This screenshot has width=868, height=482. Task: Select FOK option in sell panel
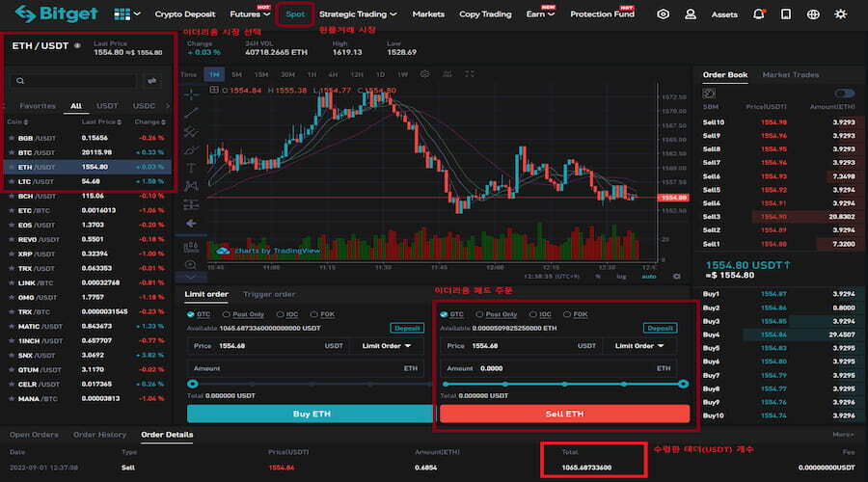(575, 314)
